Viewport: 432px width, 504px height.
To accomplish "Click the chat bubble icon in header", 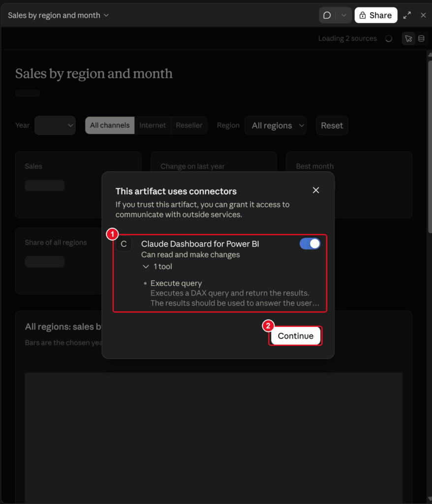I will (x=327, y=15).
